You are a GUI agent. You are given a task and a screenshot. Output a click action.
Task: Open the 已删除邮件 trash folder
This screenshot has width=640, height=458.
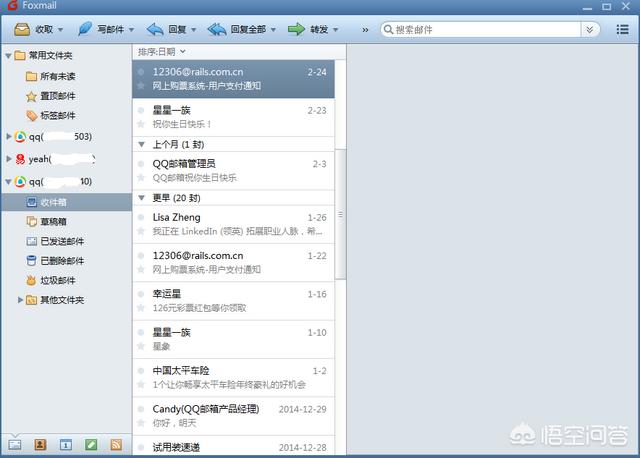56,261
